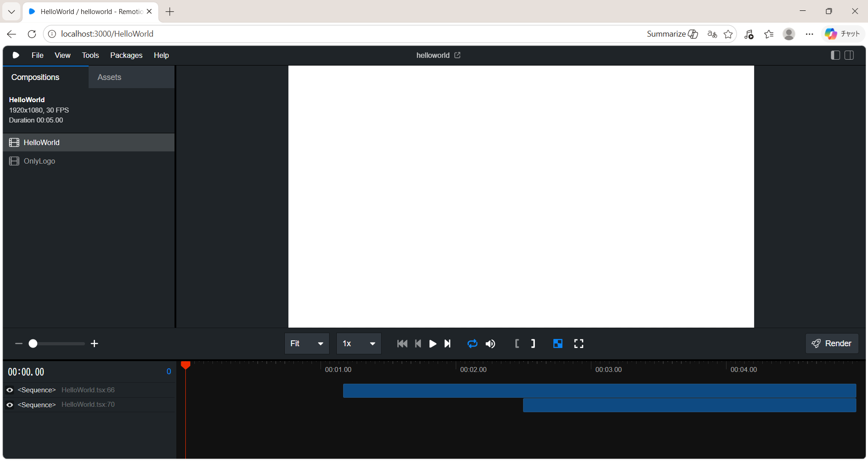
Task: Open the Fit zoom size dropdown
Action: 307,344
